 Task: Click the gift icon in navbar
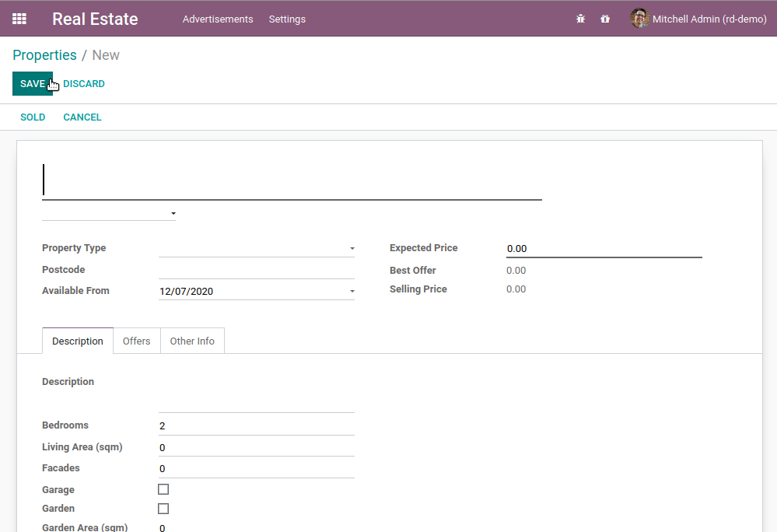tap(605, 19)
